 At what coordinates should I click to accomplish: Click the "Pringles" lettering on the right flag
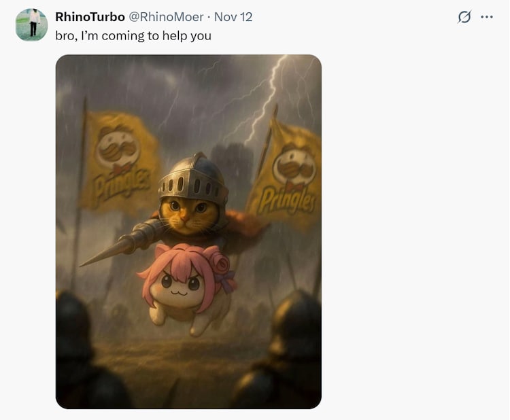click(x=289, y=199)
